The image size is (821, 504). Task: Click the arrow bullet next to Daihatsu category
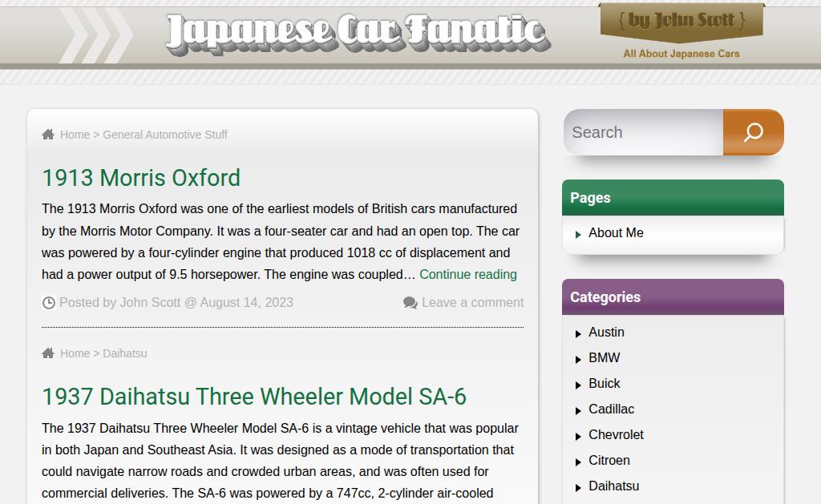(x=578, y=488)
